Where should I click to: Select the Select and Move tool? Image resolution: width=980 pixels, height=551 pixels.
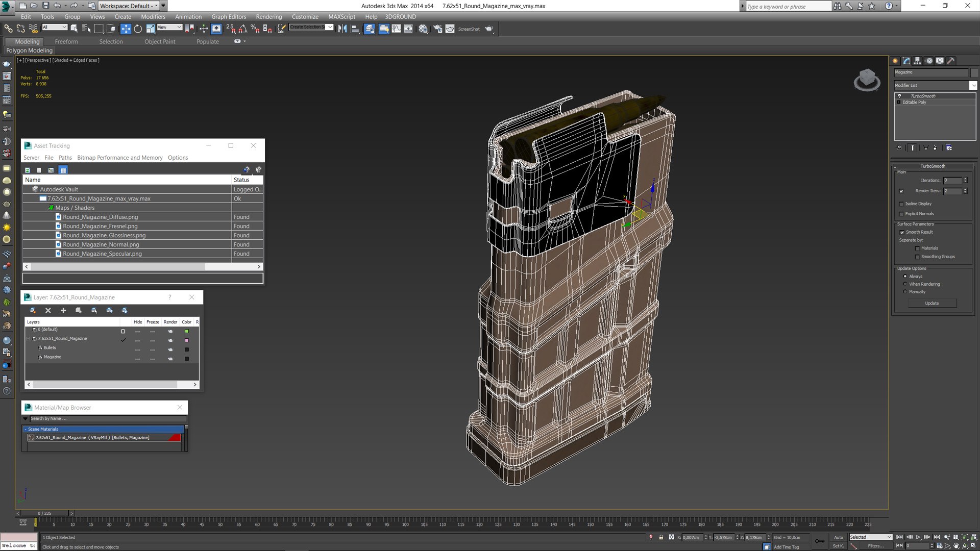click(x=126, y=29)
